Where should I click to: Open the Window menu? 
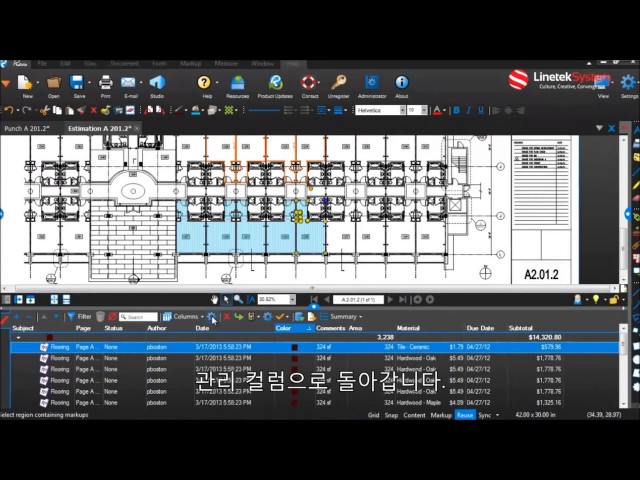[262, 64]
